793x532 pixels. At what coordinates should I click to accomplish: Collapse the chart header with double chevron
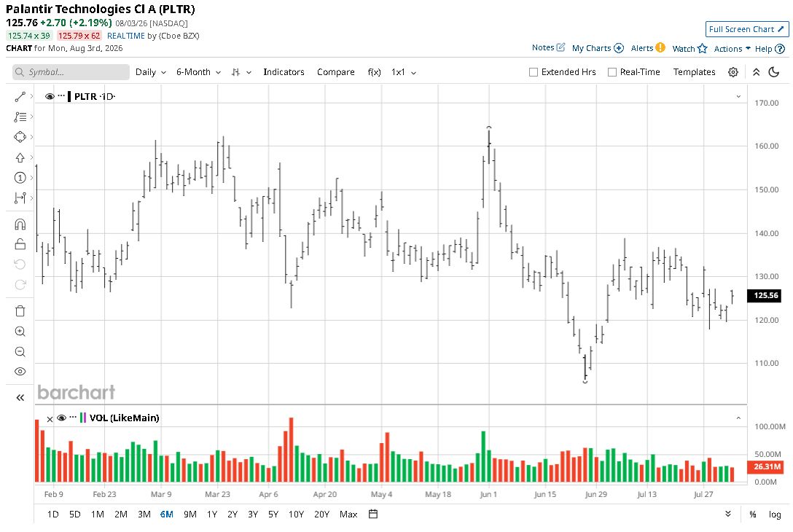coord(756,72)
